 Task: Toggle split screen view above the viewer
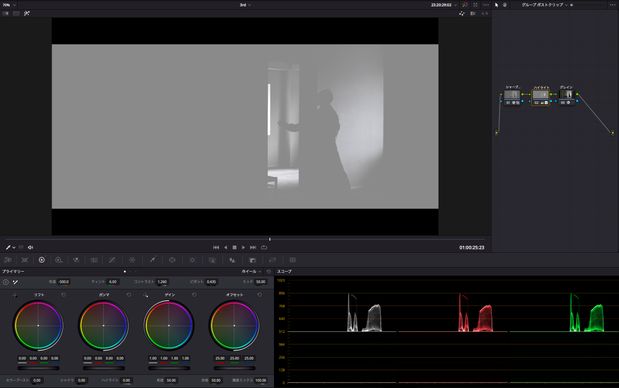(16, 13)
